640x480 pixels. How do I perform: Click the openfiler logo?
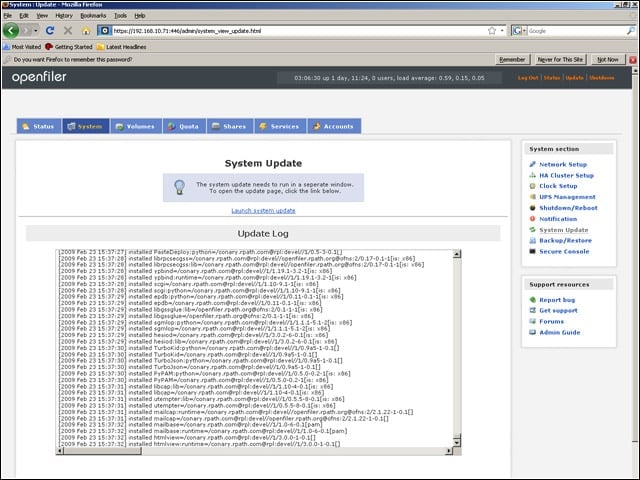[x=39, y=77]
